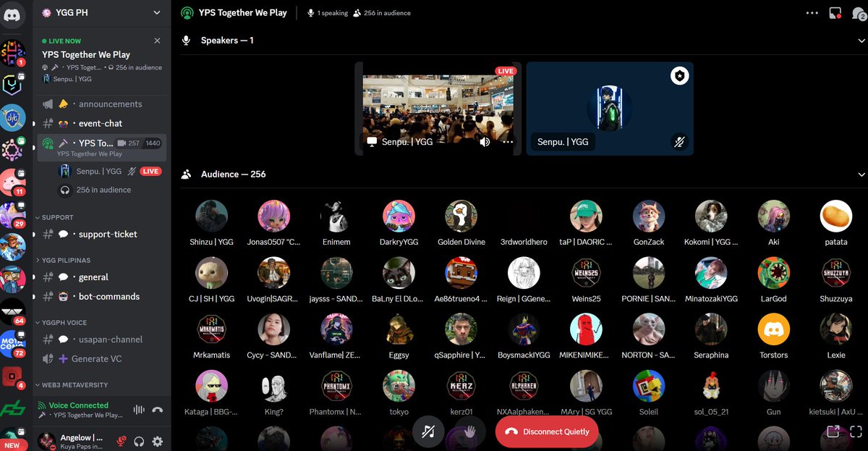Viewport: 868px width, 451px height.
Task: Join Generate VC voice channel
Action: pos(101,359)
